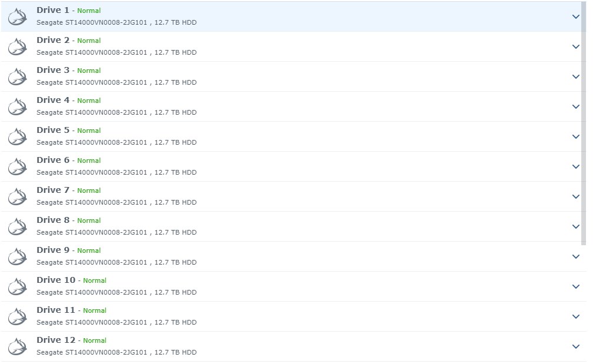Click the drive icon beside Drive 11
Image resolution: width=593 pixels, height=364 pixels.
coord(18,317)
